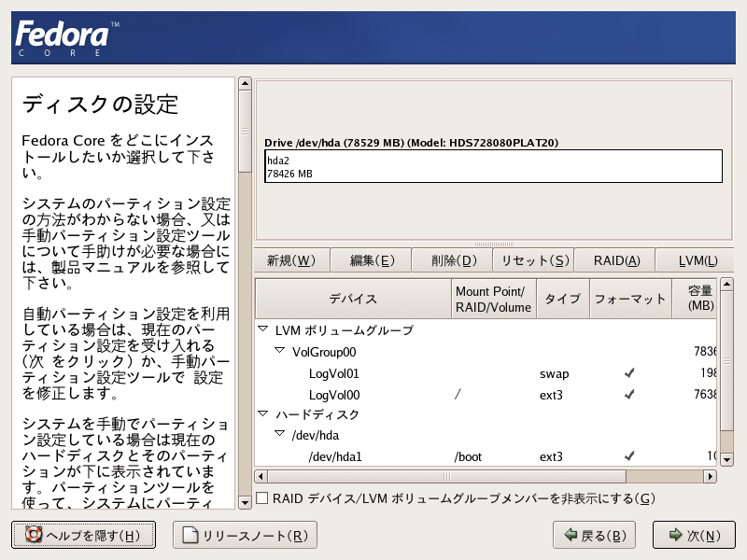
Task: Click the Drive /dev/hda model label
Action: pyautogui.click(x=412, y=143)
